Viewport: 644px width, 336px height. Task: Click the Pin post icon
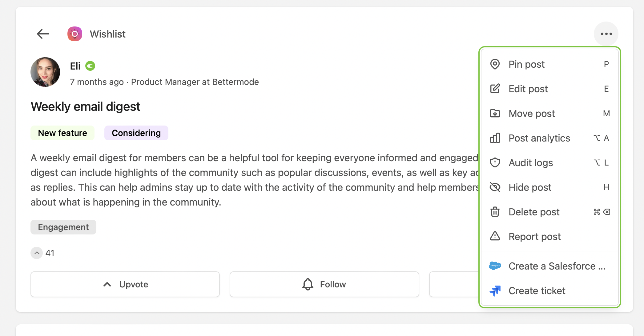tap(495, 64)
